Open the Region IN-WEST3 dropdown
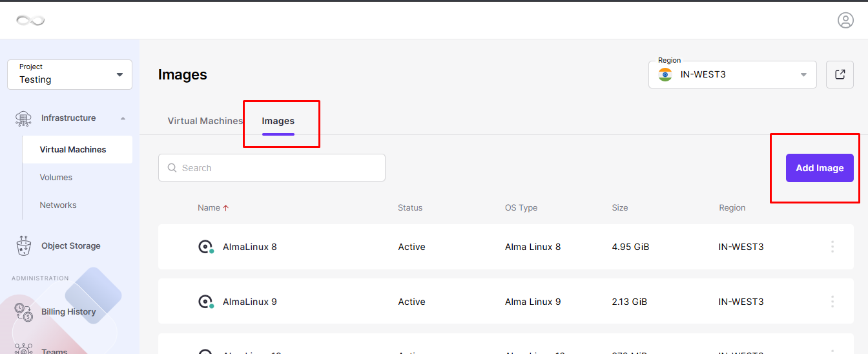The height and width of the screenshot is (354, 868). tap(732, 74)
